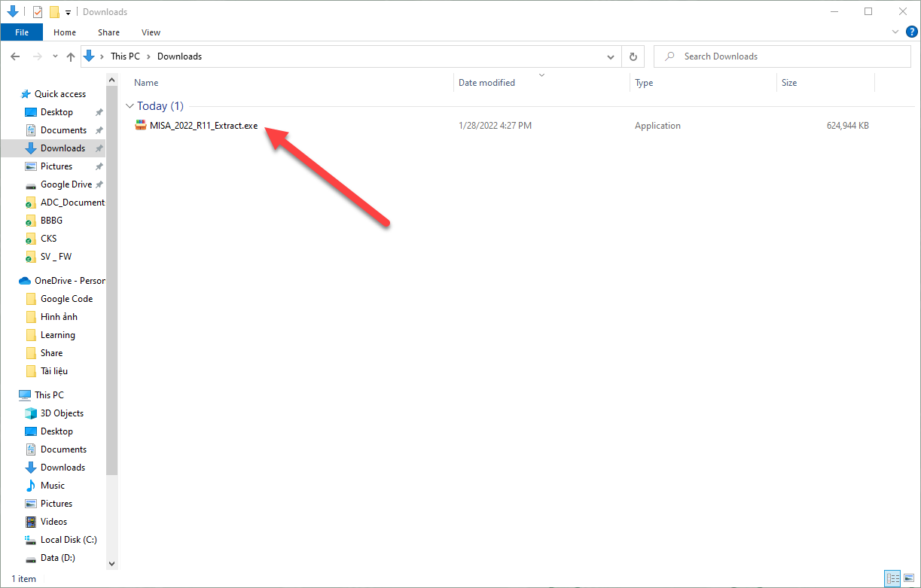921x588 pixels.
Task: Open the Share folder under OneDrive
Action: coord(52,353)
